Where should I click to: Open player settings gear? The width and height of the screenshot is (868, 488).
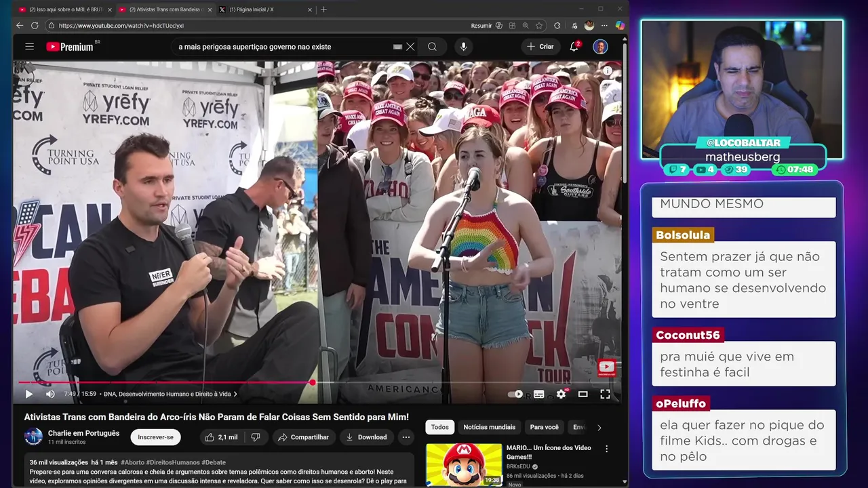tap(561, 394)
